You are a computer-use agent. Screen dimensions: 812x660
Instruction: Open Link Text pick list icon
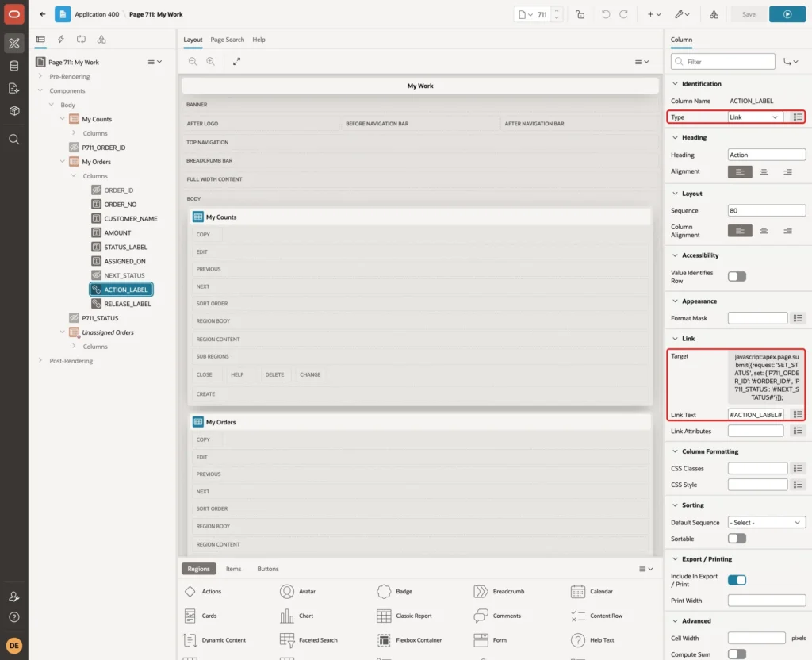click(798, 414)
